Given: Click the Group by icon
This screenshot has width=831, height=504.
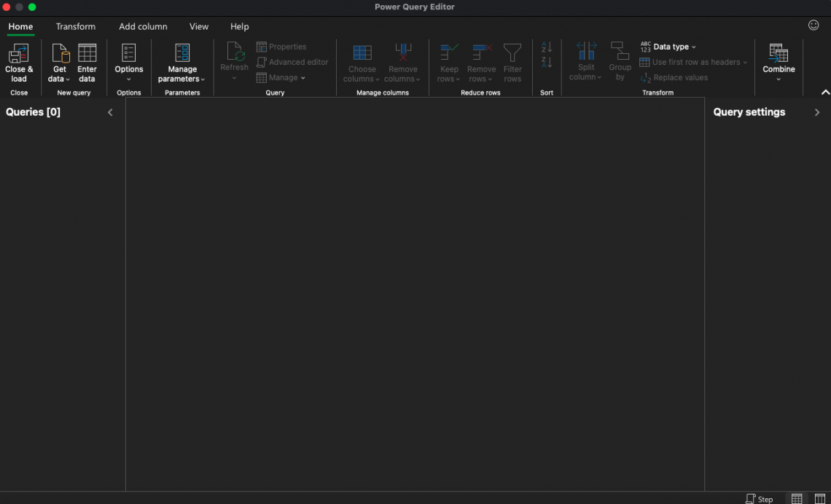Looking at the screenshot, I should (620, 52).
